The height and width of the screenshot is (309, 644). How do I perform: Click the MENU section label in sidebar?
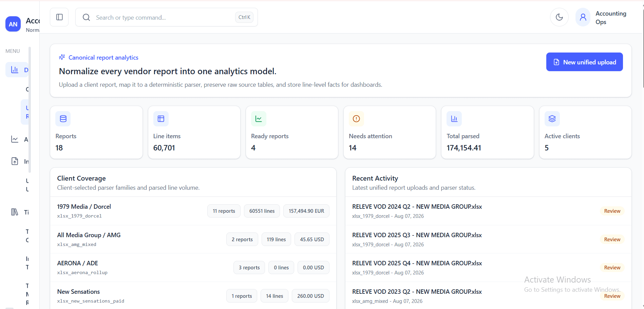[x=13, y=51]
